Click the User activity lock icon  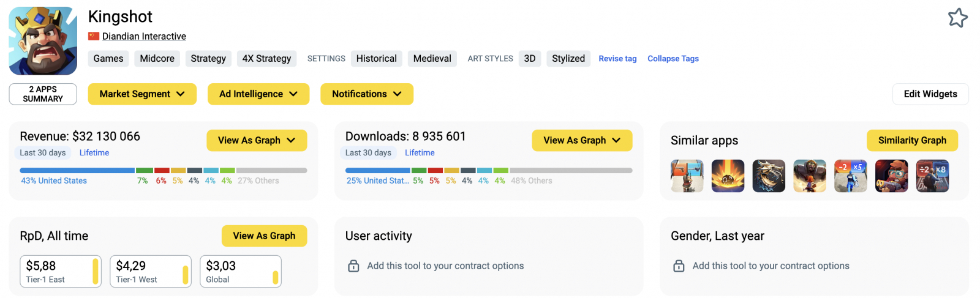(x=353, y=266)
